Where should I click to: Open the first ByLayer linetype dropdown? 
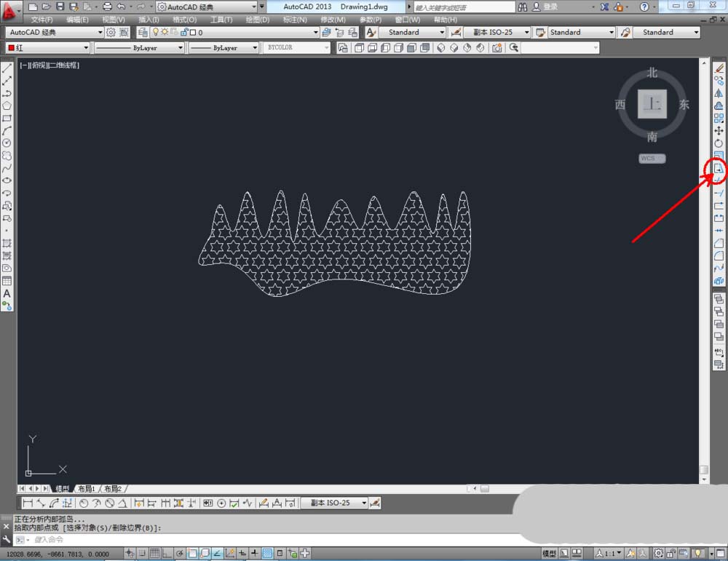coord(181,48)
